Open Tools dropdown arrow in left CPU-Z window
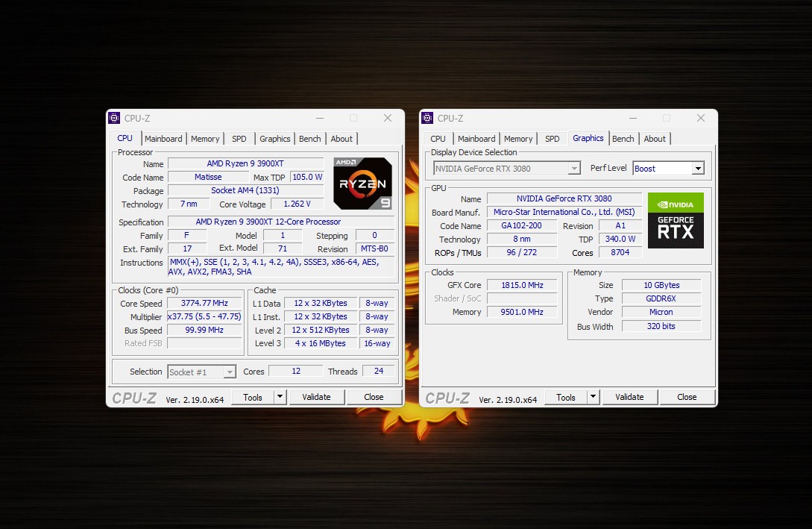812x529 pixels. click(x=280, y=397)
